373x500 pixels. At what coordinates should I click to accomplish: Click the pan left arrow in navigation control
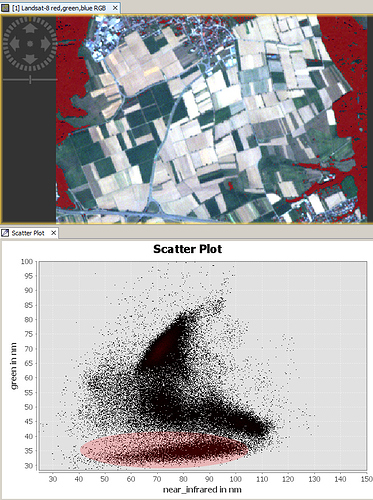[15, 44]
